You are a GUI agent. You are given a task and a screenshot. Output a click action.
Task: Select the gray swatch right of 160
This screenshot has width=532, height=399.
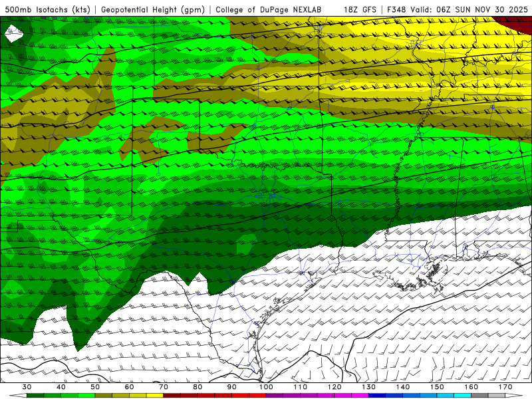click(x=479, y=396)
